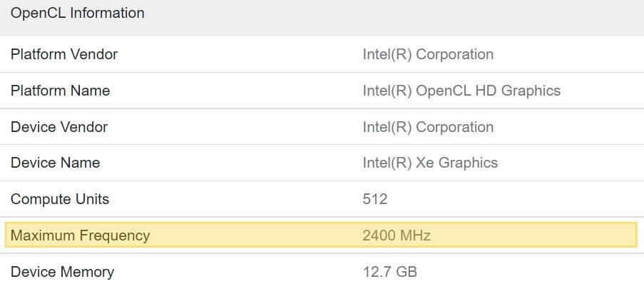
Task: Click the Compute Units table row
Action: (x=322, y=199)
